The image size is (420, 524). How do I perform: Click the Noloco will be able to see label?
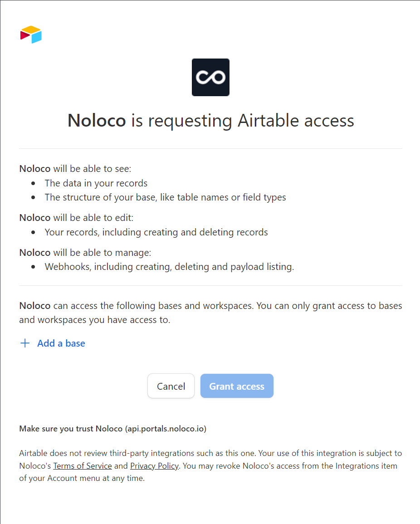[75, 169]
